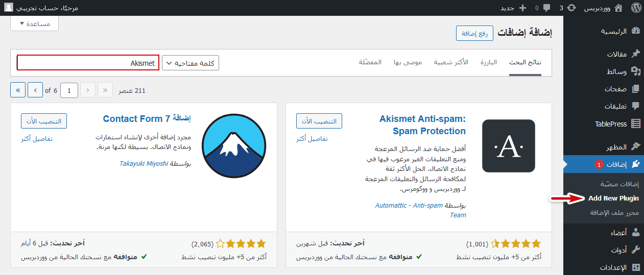Click the Contact Form 7 mountain icon
This screenshot has width=644, height=275.
[233, 146]
